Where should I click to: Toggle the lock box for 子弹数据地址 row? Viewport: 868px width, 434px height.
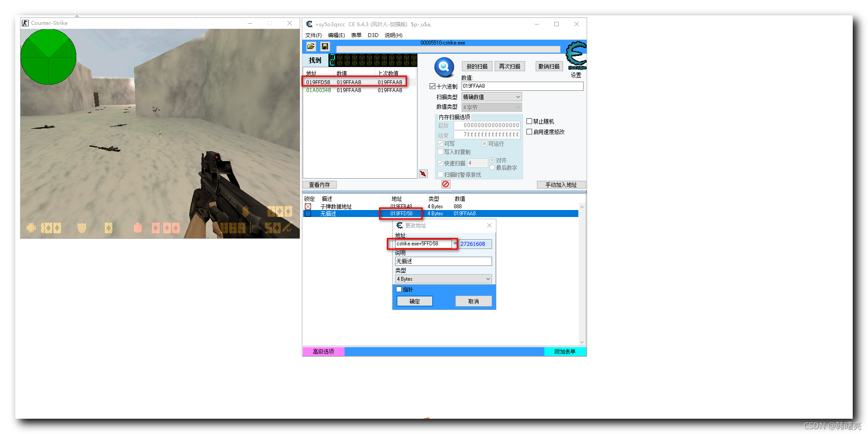(x=308, y=207)
